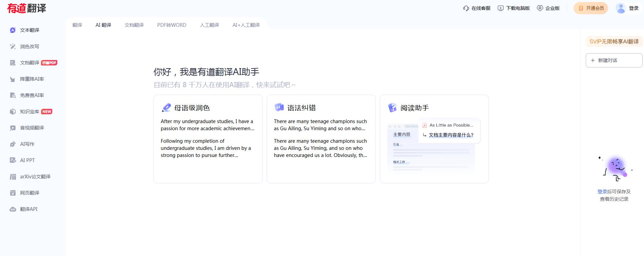Viewport: 644px width, 256px height.
Task: Click the 阅读助手 card icon
Action: [392, 107]
